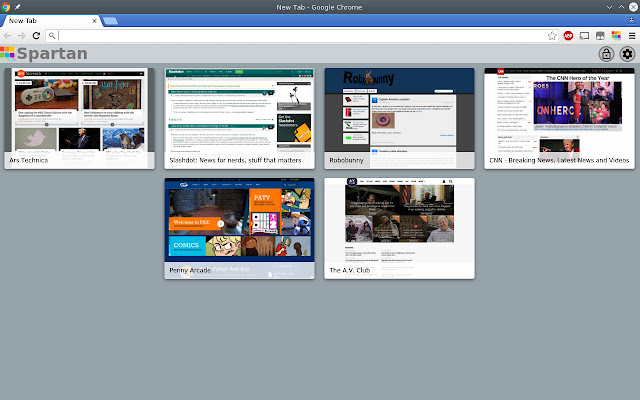Close the New Tab tab
The height and width of the screenshot is (400, 640).
tap(92, 21)
